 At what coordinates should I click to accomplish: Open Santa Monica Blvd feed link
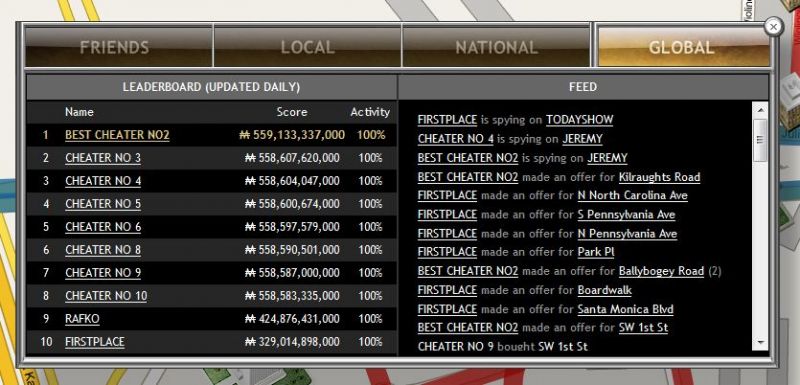pyautogui.click(x=626, y=309)
